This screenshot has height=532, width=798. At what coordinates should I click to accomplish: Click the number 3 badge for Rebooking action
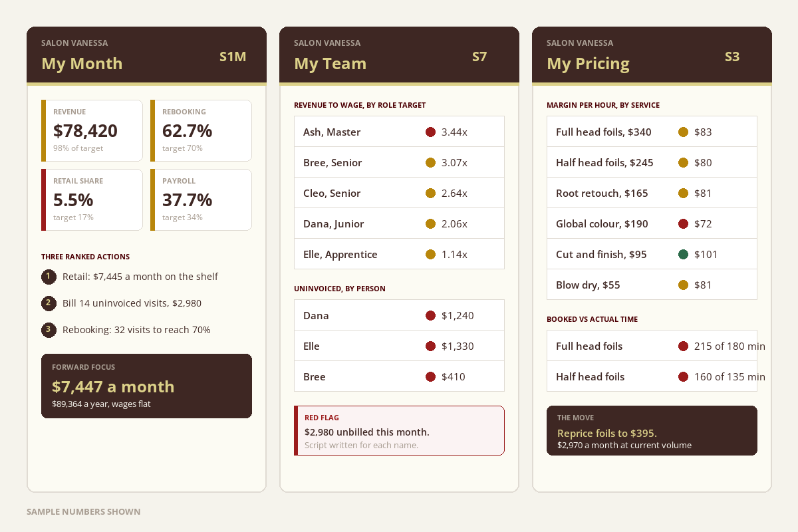49,330
